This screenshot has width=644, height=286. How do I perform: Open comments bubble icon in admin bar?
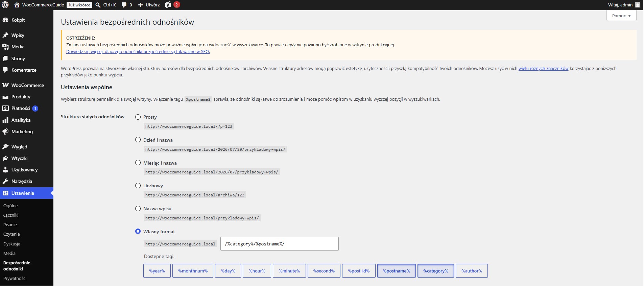click(x=124, y=5)
